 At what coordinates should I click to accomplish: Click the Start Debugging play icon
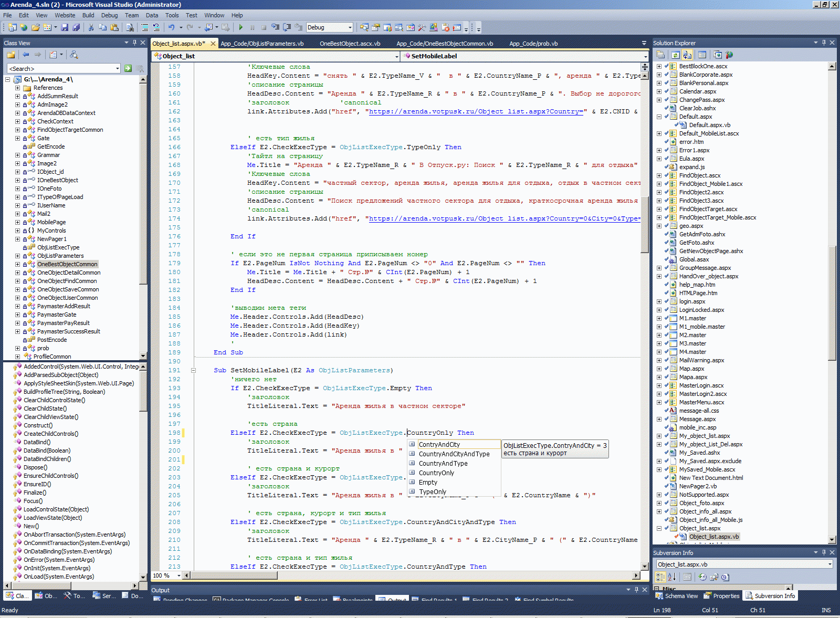click(x=241, y=27)
